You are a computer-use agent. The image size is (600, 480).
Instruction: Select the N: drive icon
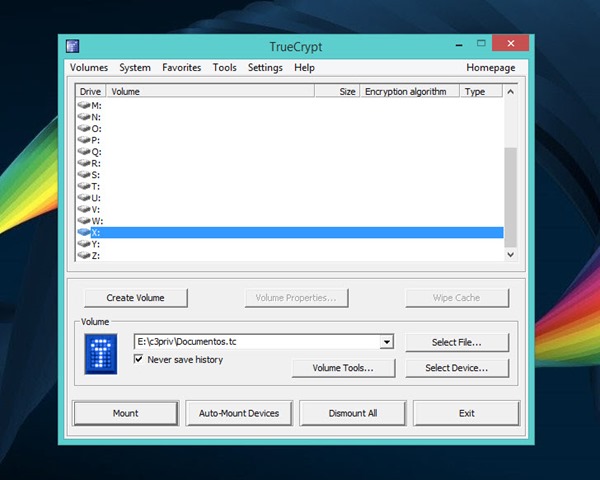84,116
